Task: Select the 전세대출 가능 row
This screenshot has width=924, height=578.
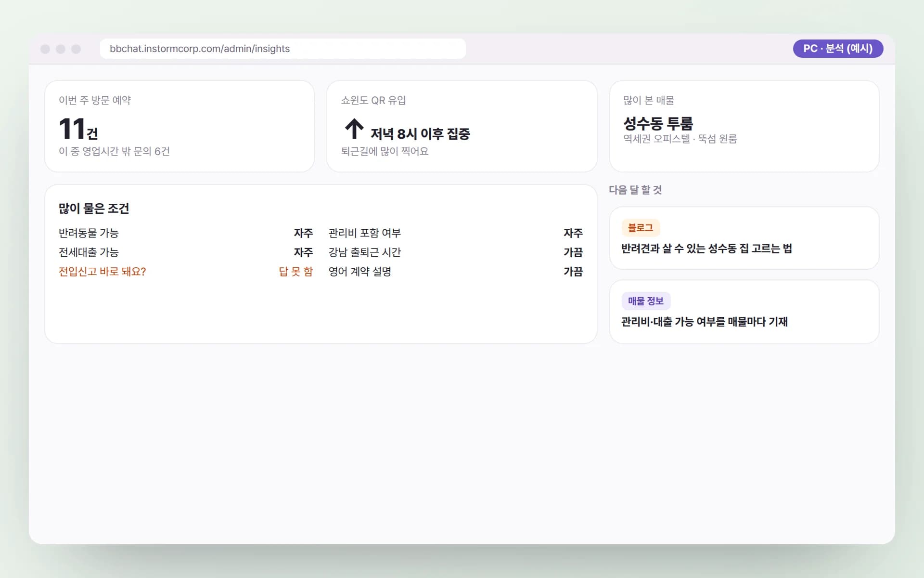Action: coord(186,252)
